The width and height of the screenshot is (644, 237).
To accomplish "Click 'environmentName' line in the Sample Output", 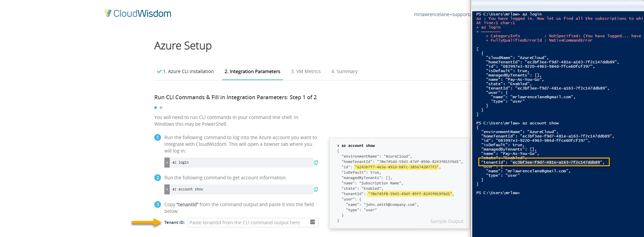I will (377, 156).
